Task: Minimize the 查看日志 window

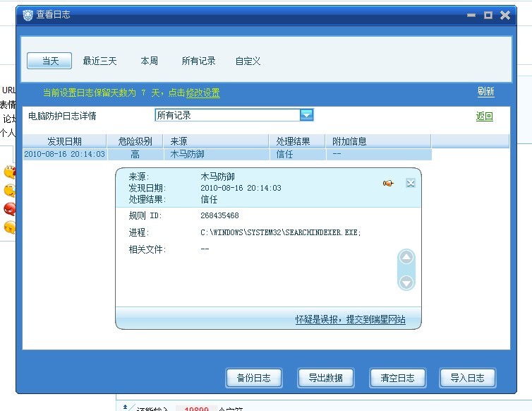Action: [471, 16]
